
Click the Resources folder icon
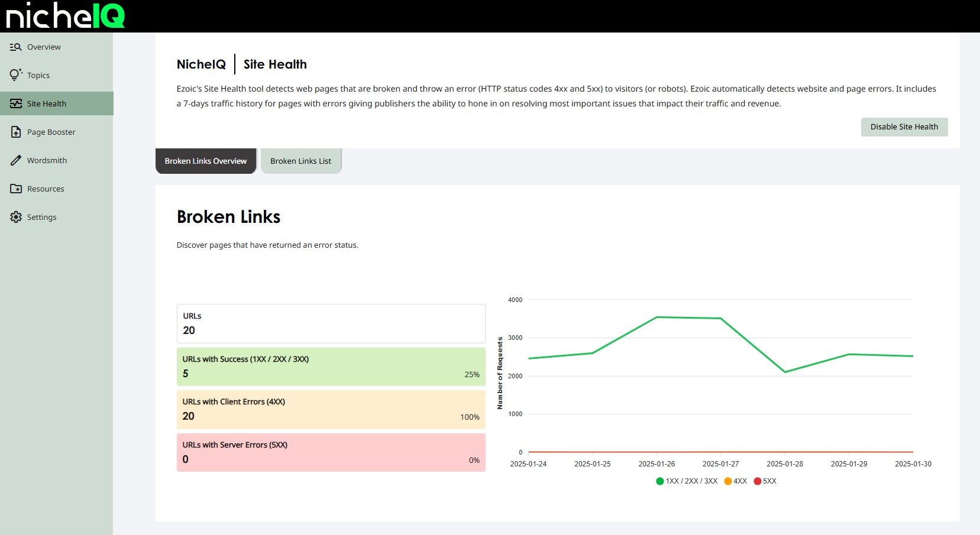(16, 189)
